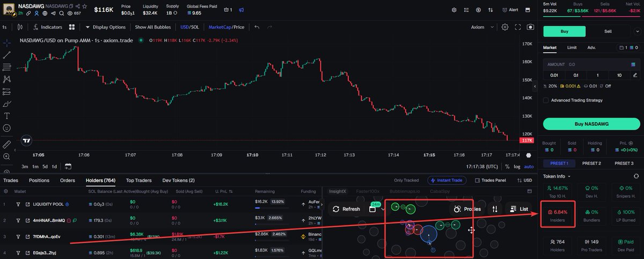The image size is (644, 259).
Task: Set Alert for this token
Action: tap(509, 10)
